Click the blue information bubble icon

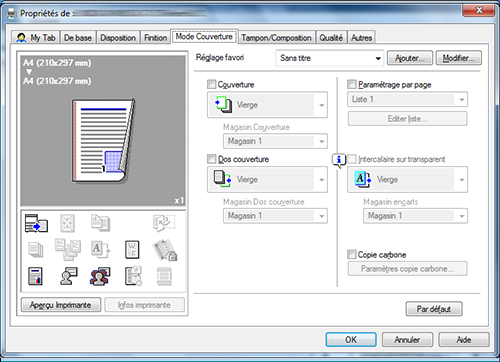[339, 160]
